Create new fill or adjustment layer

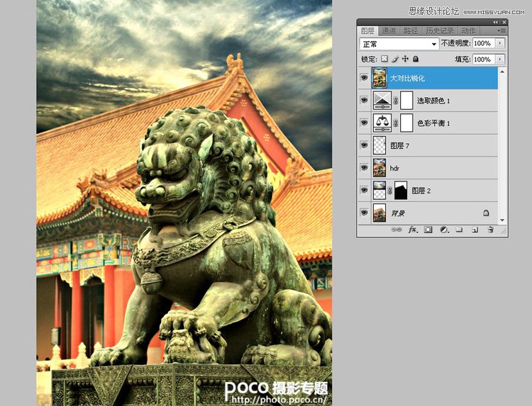444,230
